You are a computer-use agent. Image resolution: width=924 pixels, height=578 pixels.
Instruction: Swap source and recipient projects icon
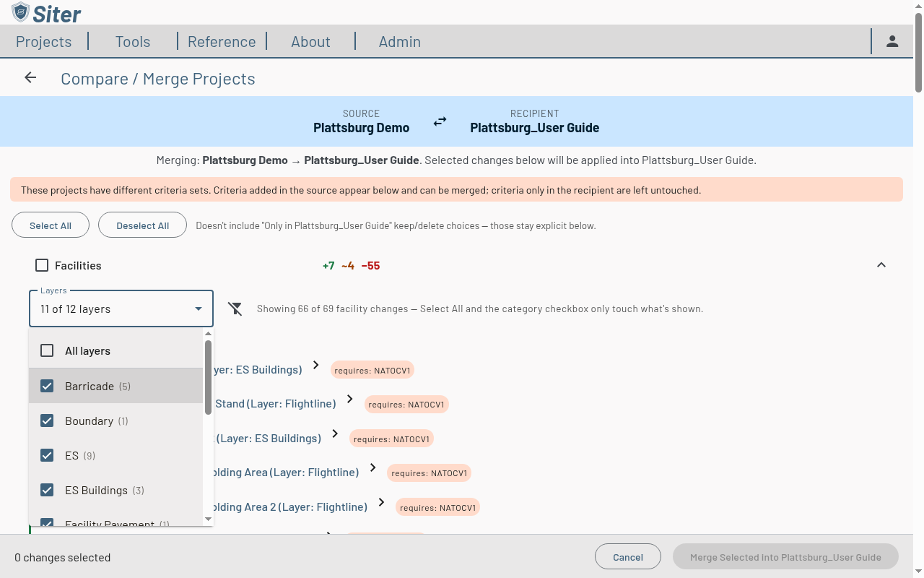tap(440, 121)
